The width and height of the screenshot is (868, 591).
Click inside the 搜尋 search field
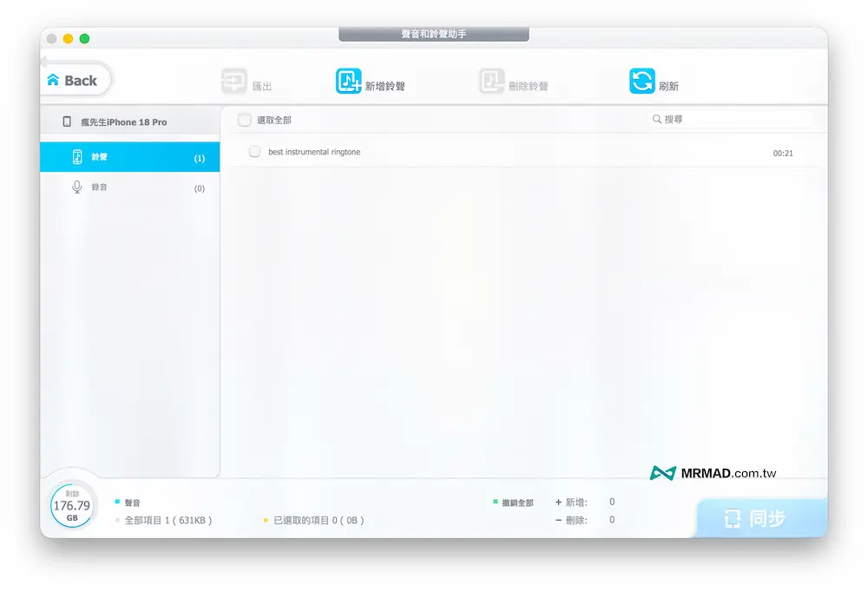point(731,119)
